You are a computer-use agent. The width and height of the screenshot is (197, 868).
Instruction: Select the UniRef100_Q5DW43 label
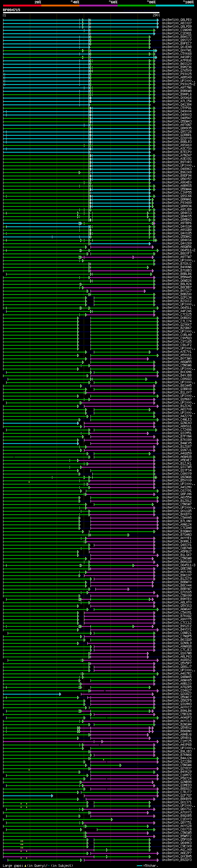[x=176, y=121]
